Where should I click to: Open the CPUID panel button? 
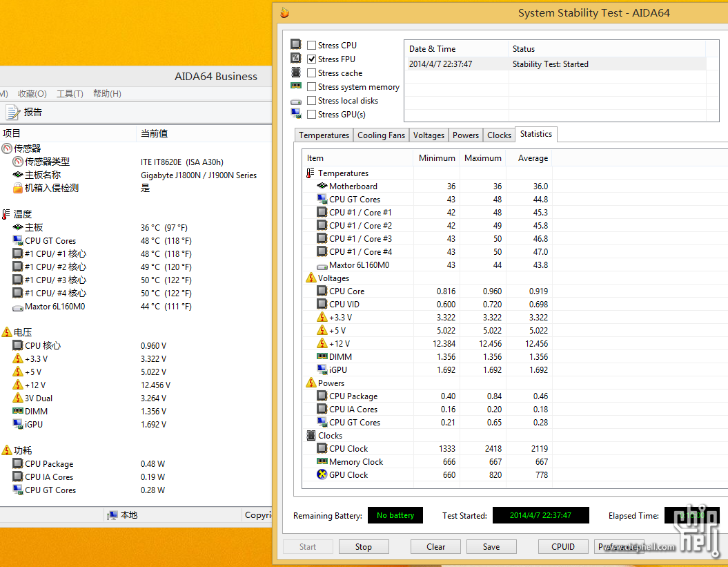pos(563,547)
